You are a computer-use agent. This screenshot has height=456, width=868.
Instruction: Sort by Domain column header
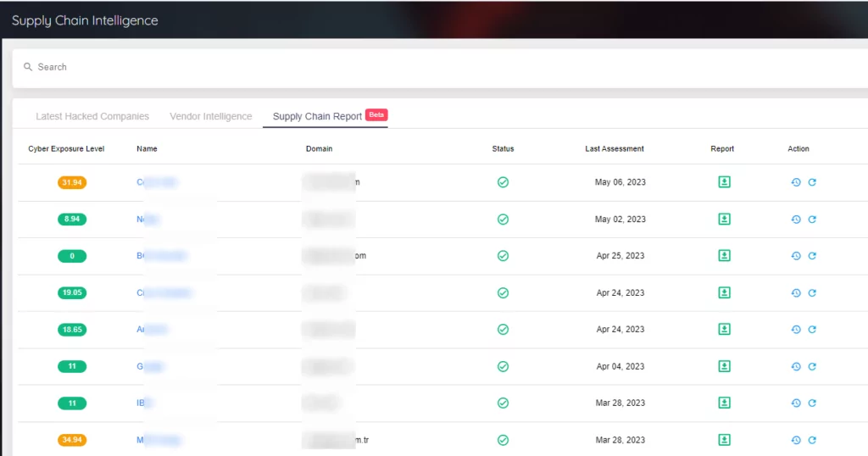click(319, 148)
